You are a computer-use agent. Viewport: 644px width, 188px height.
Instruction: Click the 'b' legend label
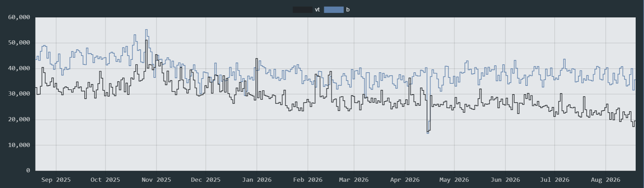[348, 10]
